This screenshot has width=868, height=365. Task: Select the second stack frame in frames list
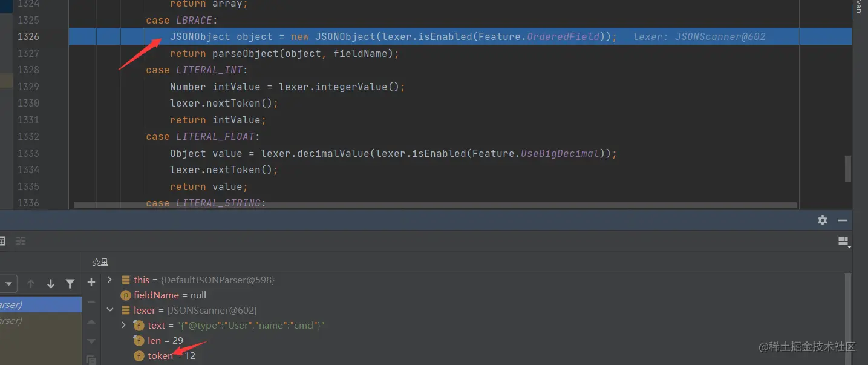tap(41, 320)
